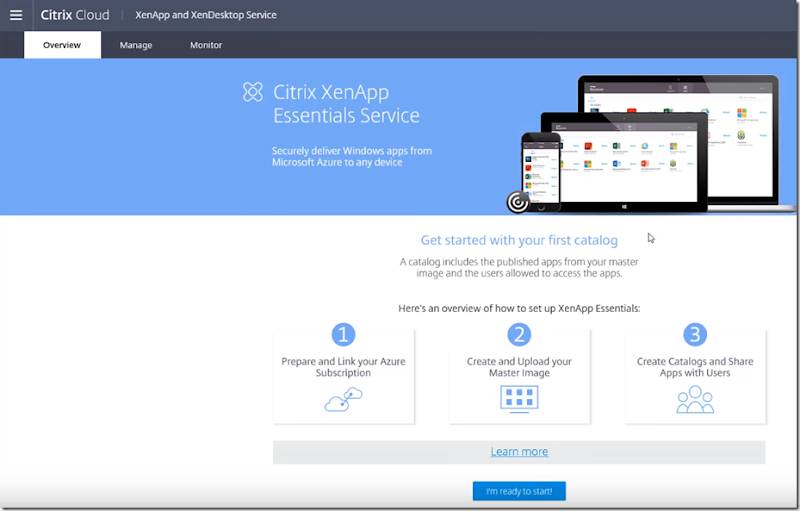Click Get started with your first catalog

pos(519,240)
